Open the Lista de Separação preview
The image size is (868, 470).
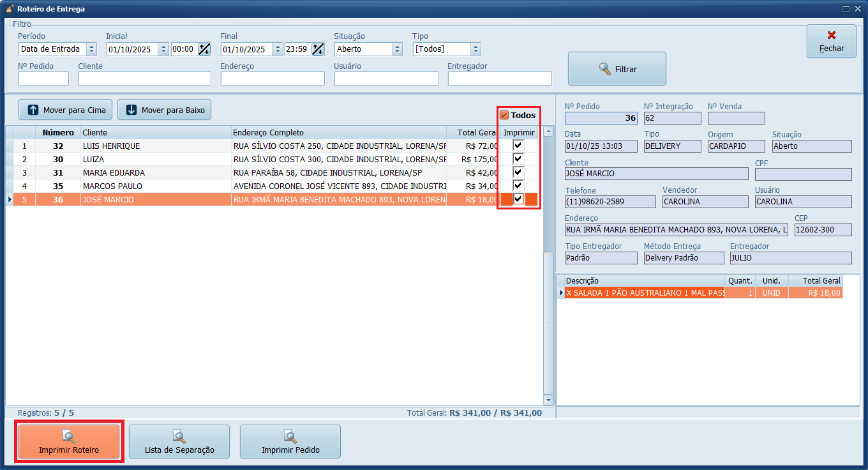179,442
